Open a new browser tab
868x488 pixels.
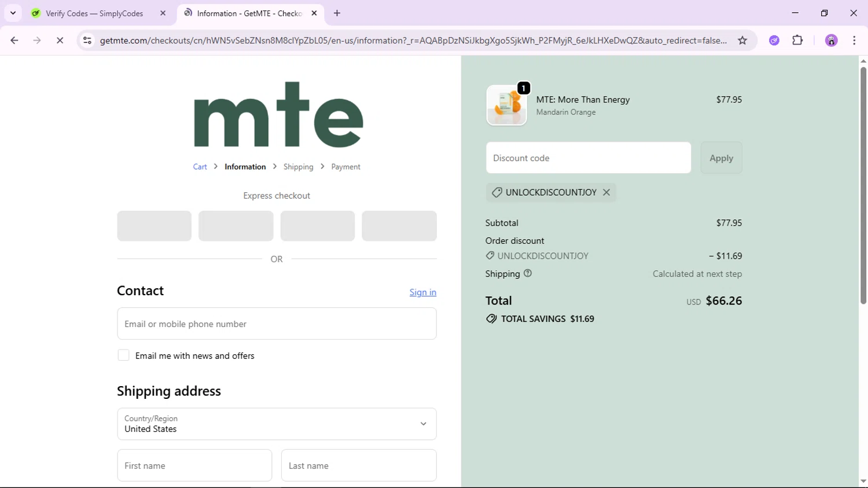click(337, 13)
